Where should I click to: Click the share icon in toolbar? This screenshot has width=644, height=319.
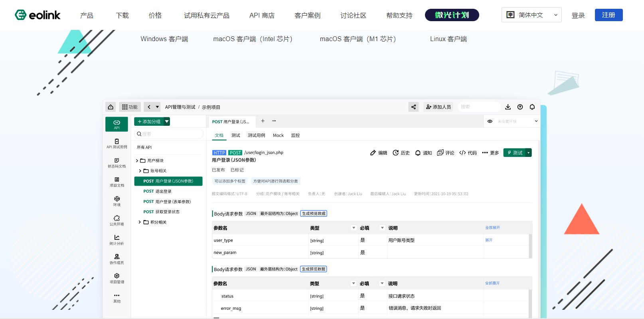[x=413, y=107]
